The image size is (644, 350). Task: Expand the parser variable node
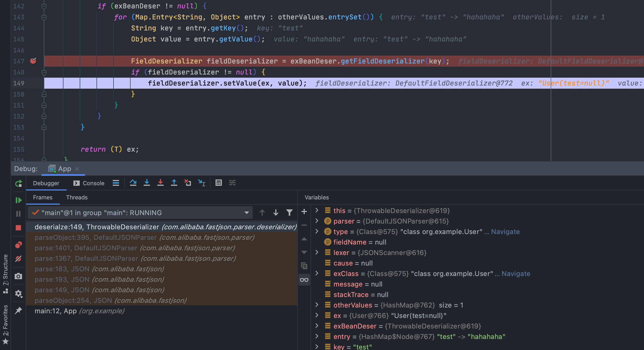tap(317, 221)
